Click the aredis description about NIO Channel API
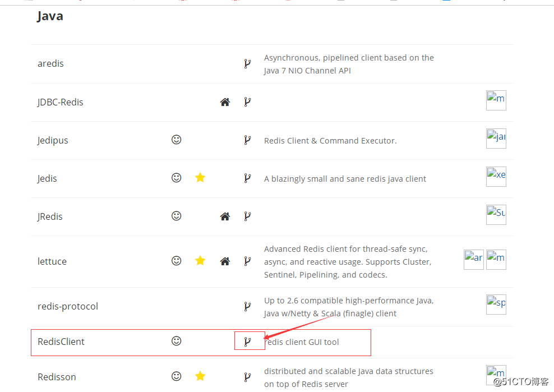 pos(349,64)
